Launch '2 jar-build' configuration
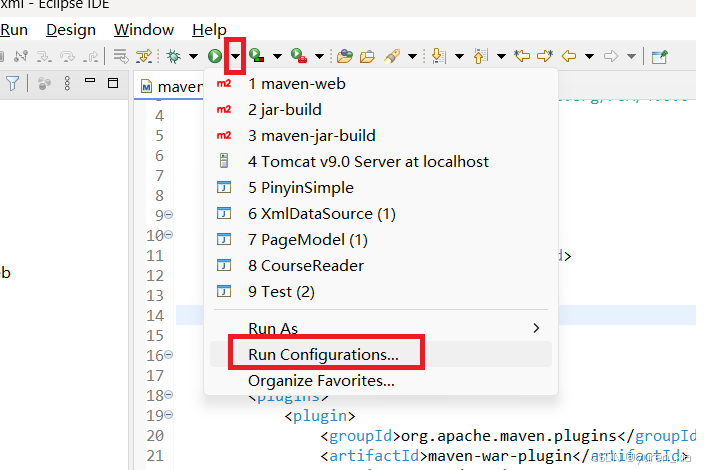 (x=381, y=110)
